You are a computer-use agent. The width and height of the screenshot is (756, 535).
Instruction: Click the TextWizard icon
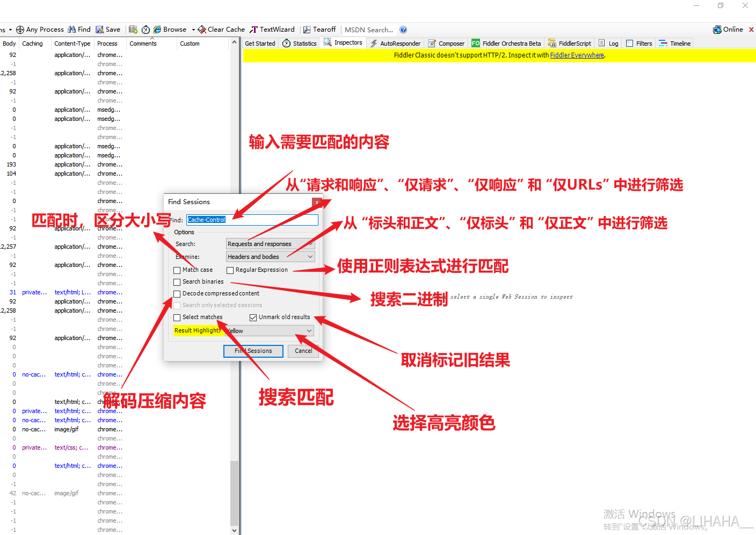pos(254,30)
